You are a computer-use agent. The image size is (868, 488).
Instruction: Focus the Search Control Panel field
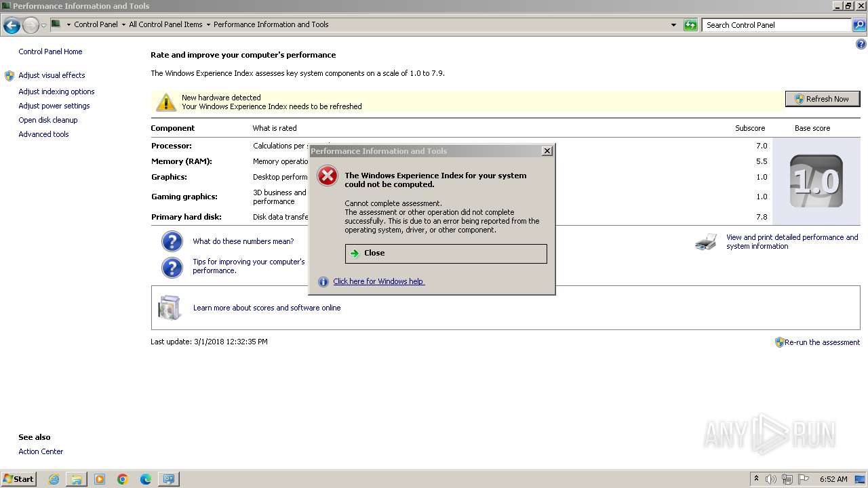pos(776,25)
